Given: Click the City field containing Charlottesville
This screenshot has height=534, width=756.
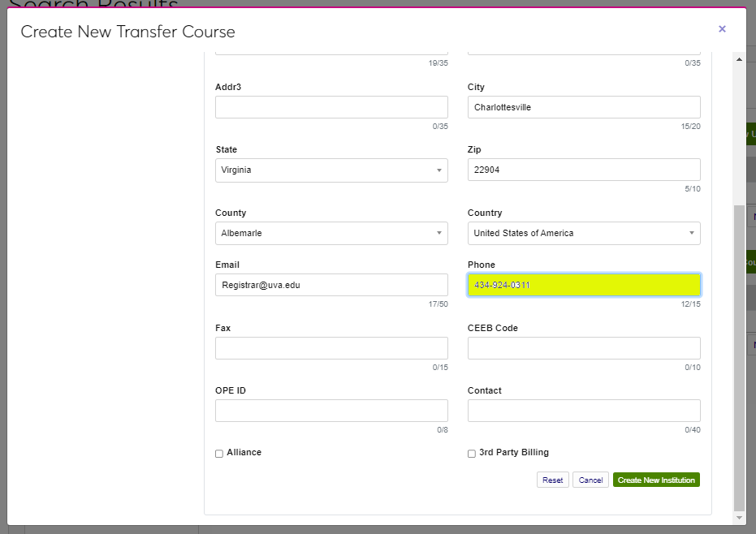Looking at the screenshot, I should pyautogui.click(x=584, y=107).
